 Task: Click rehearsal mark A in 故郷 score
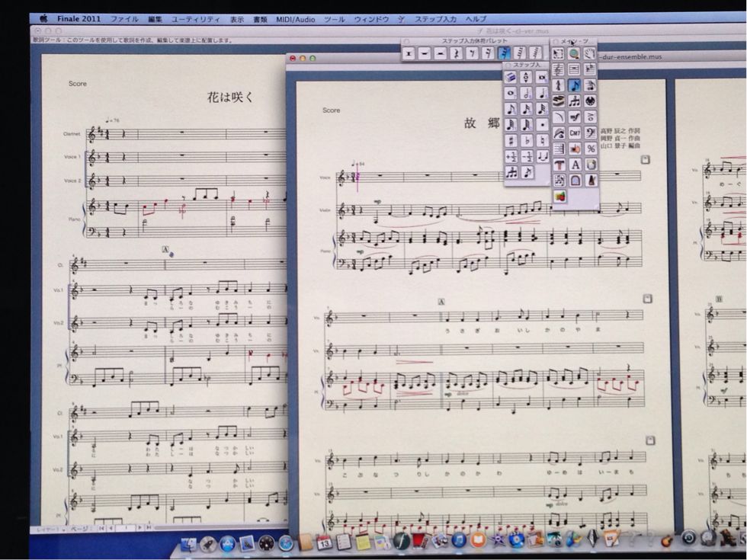pos(441,302)
